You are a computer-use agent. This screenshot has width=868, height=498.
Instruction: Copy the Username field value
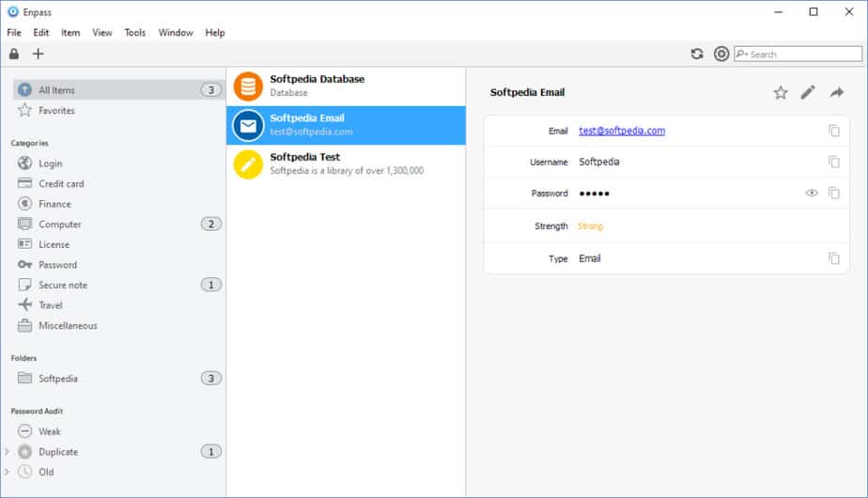click(x=833, y=162)
